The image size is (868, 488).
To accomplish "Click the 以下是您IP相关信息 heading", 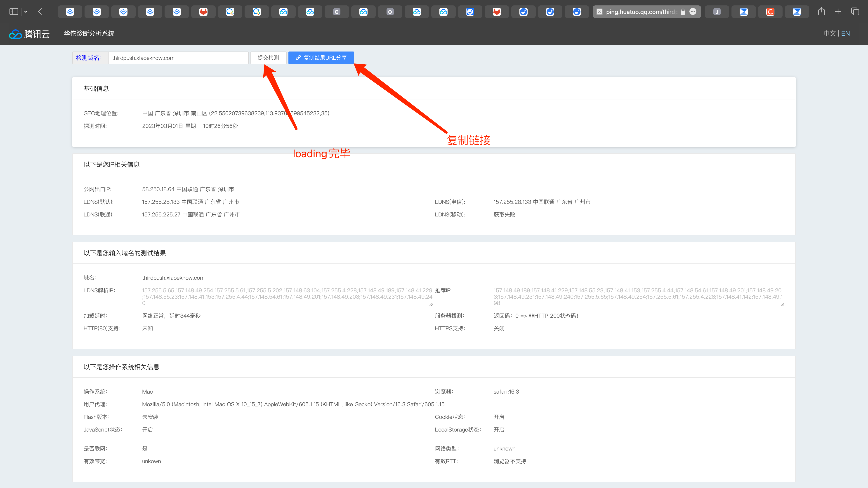I will pyautogui.click(x=111, y=164).
